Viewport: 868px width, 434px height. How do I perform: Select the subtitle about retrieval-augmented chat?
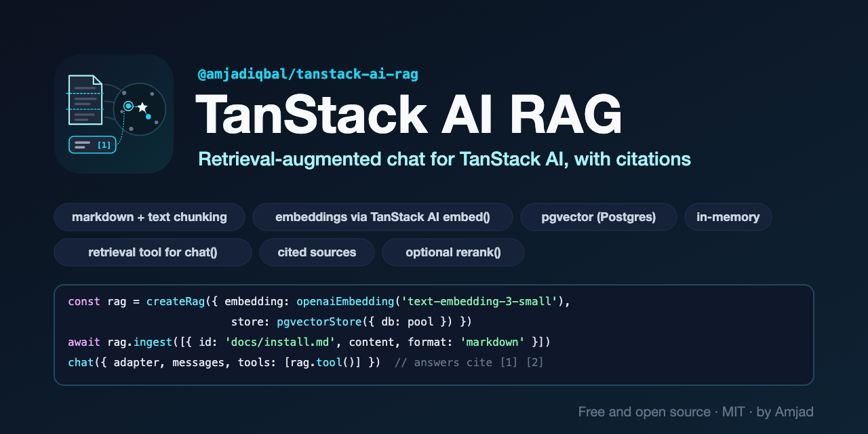(444, 159)
